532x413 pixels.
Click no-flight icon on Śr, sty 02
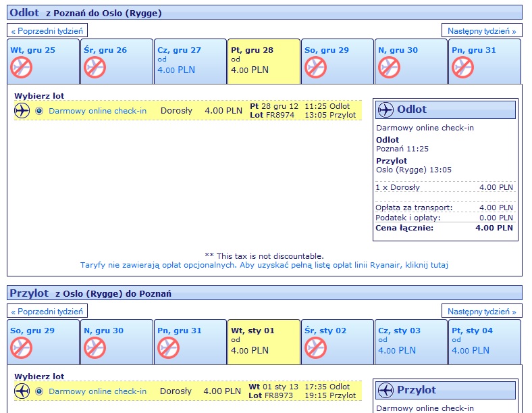coord(315,348)
